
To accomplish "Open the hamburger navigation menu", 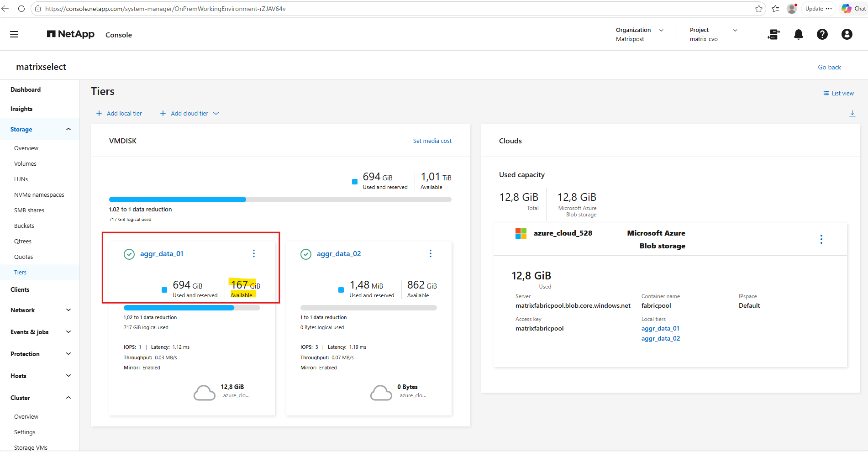I will pos(14,34).
